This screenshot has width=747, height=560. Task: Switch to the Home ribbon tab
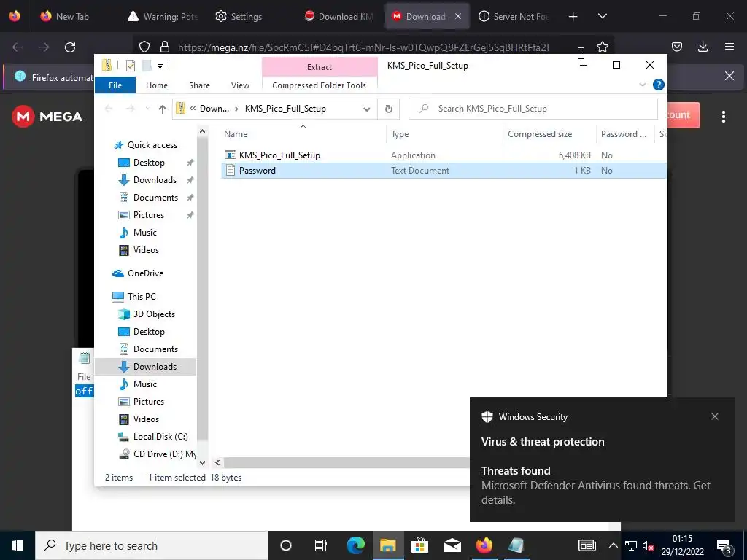pos(157,85)
